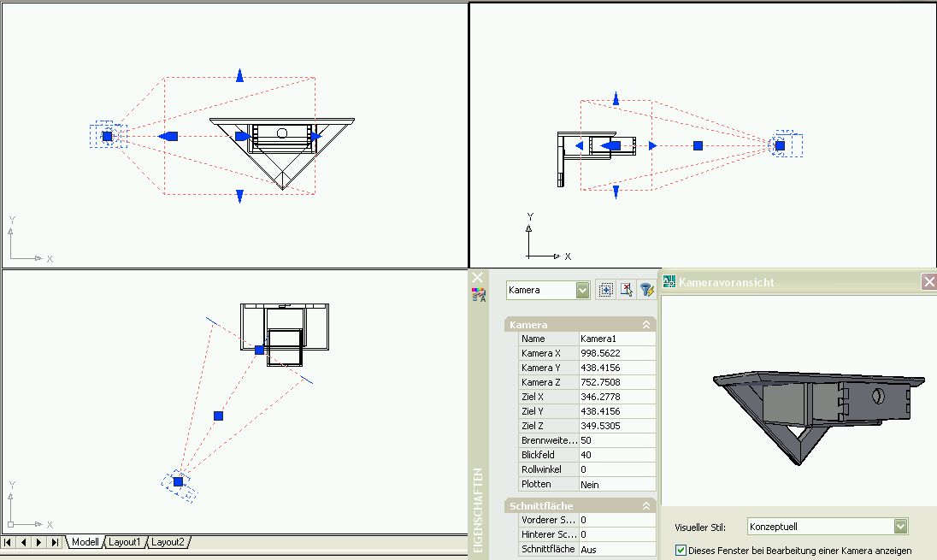Click the Kamera X value 998.5622

(x=617, y=353)
